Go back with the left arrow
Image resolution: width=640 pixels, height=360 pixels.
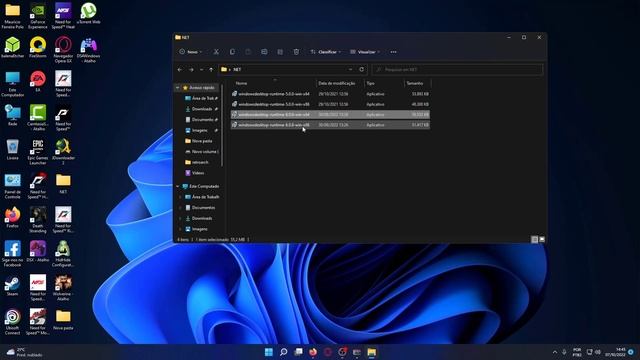180,69
